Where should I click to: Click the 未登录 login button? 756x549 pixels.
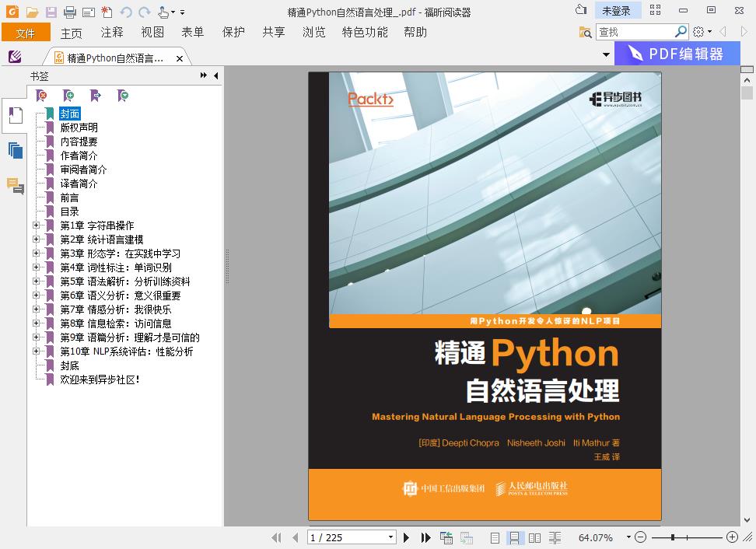(618, 10)
